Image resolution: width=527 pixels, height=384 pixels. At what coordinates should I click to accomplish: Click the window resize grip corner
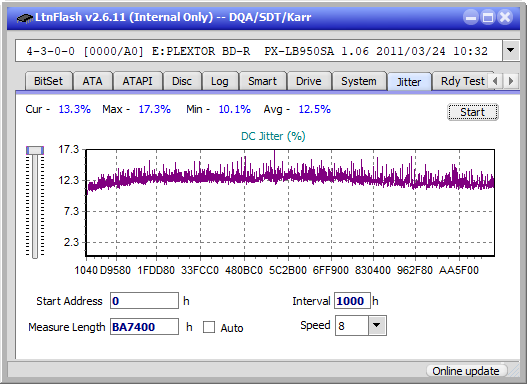click(514, 372)
